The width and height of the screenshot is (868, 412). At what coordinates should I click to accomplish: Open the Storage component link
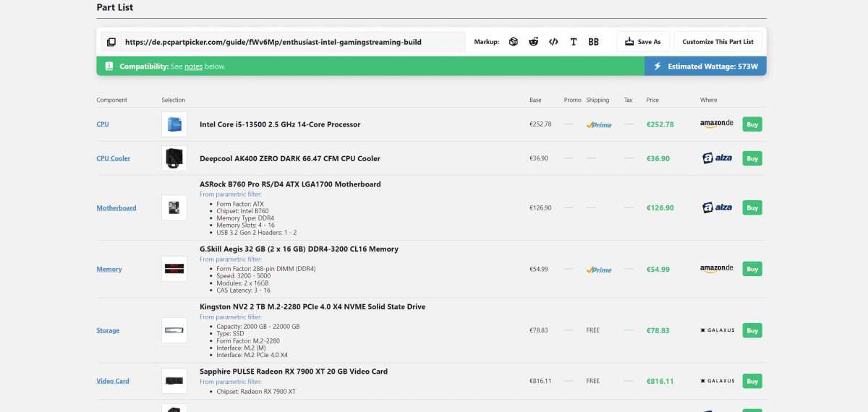108,331
